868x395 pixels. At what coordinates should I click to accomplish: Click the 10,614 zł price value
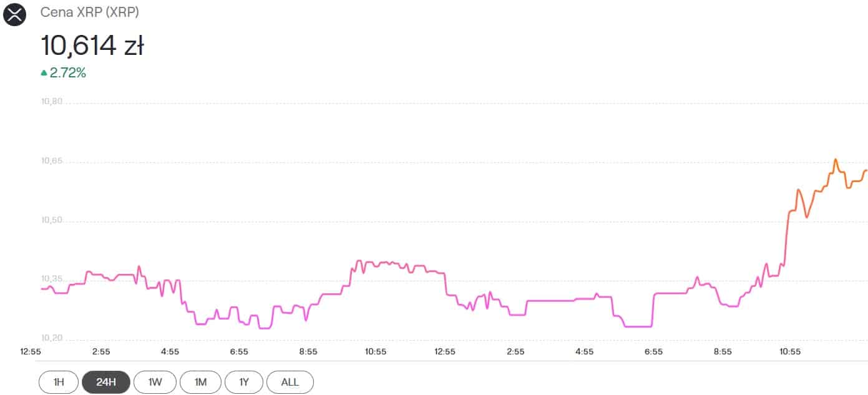click(x=92, y=46)
